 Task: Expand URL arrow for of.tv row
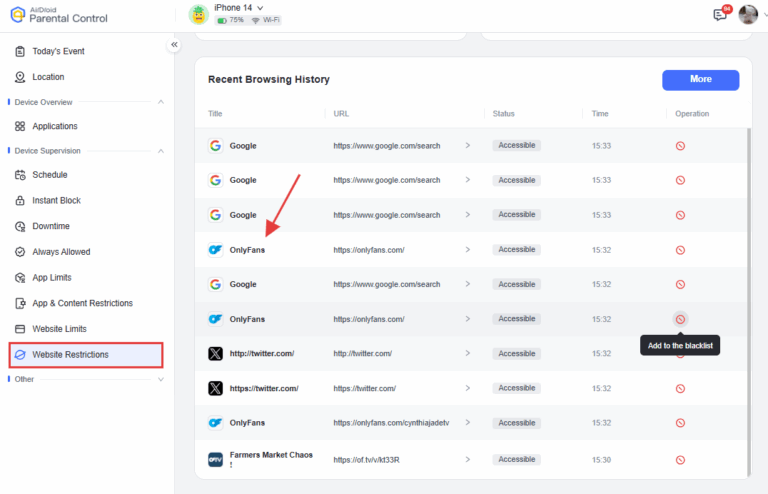(x=468, y=459)
